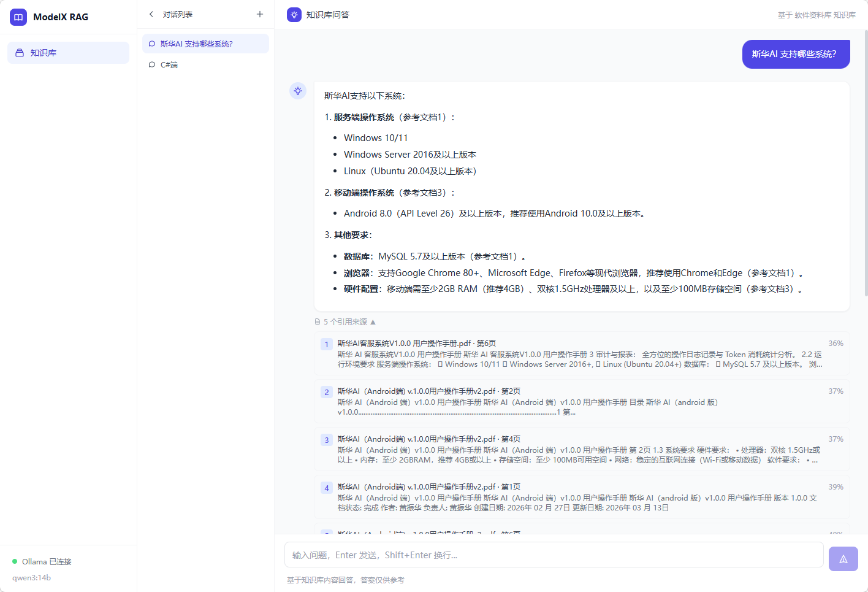
Task: Open the 知识库 sidebar item
Action: tap(68, 53)
